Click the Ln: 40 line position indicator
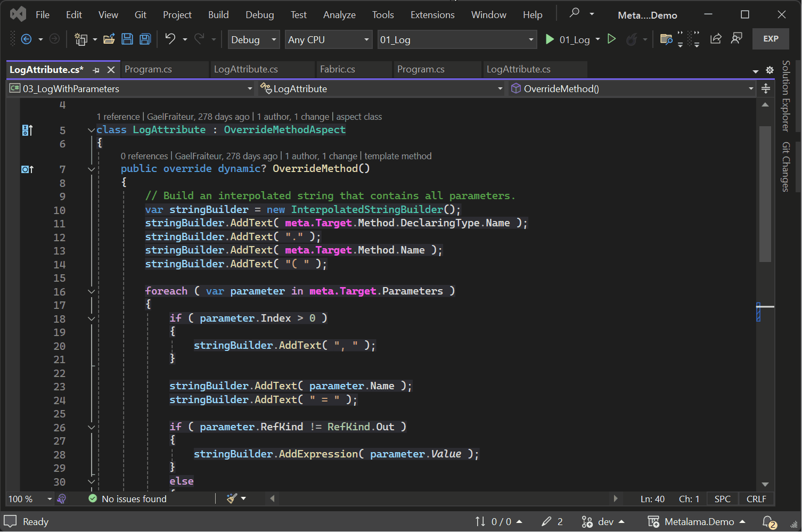The width and height of the screenshot is (802, 532). click(652, 499)
